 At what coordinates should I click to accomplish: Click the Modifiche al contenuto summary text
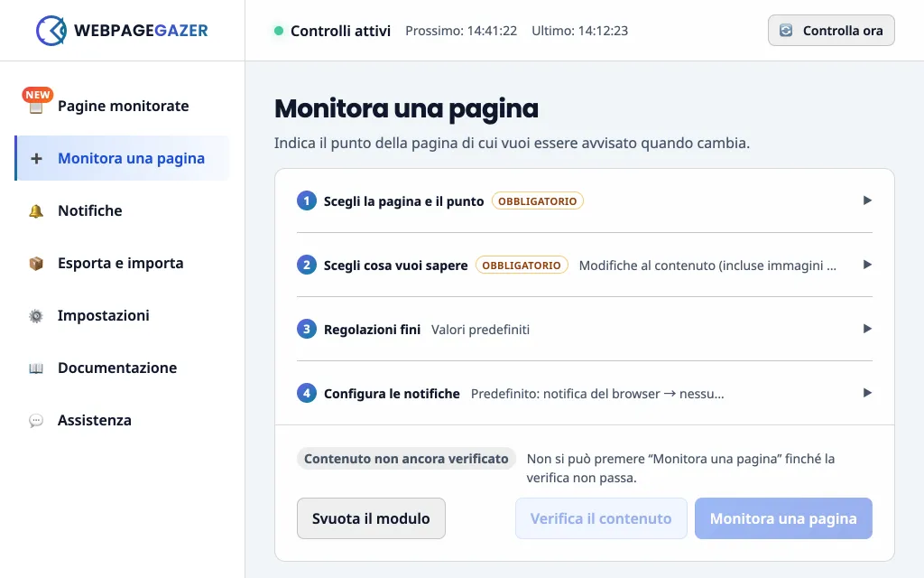(x=707, y=266)
